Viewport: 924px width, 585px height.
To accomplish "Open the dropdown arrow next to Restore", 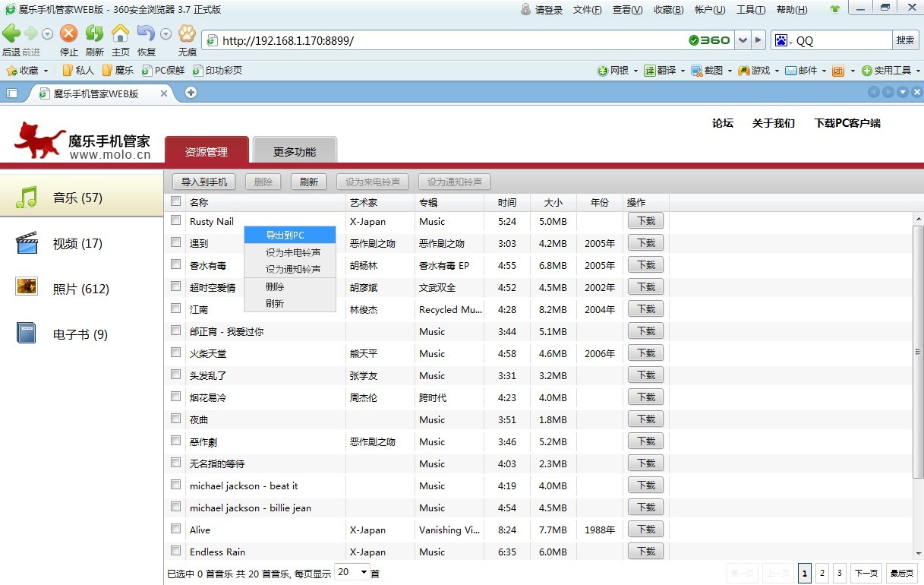I will [166, 33].
